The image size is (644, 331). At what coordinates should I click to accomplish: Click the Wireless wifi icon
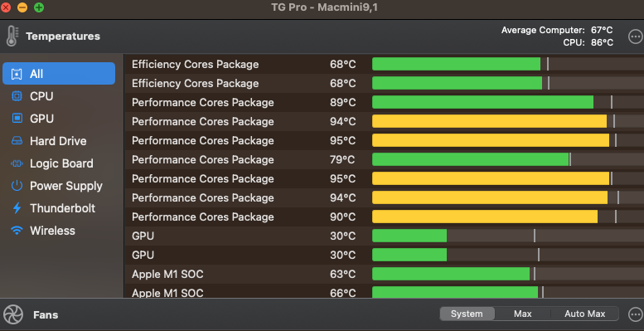point(17,231)
